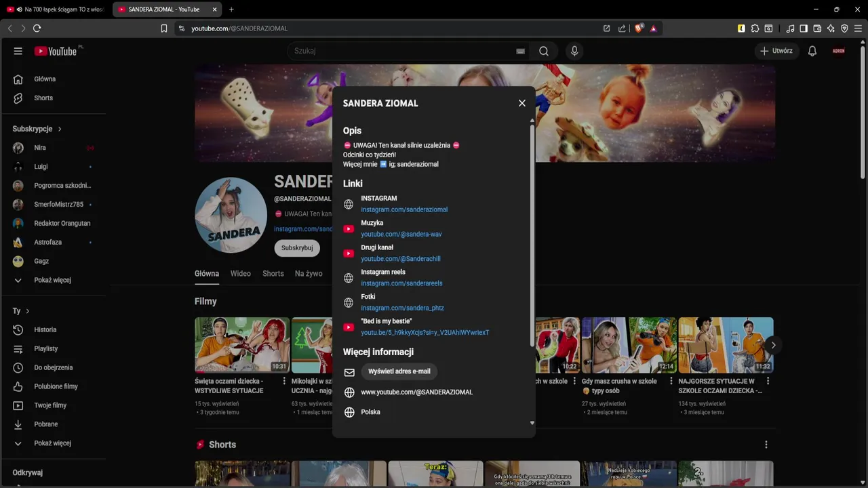The height and width of the screenshot is (488, 868).
Task: Open the YouTube hamburger guide menu
Action: pos(18,51)
